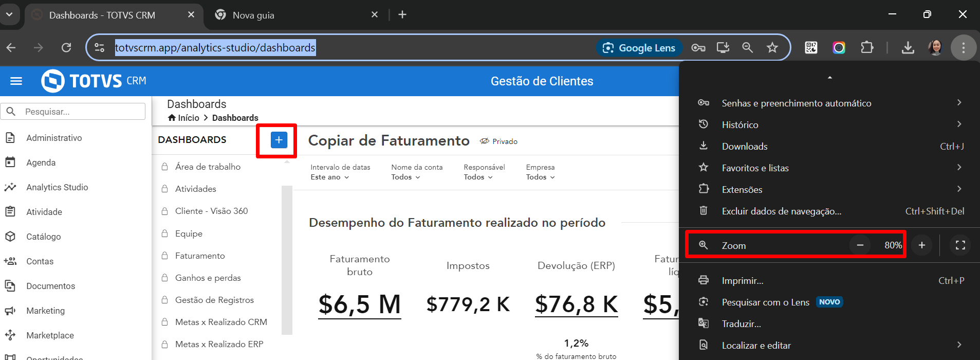View site information icon in address bar
This screenshot has width=980, height=360.
tap(100, 48)
